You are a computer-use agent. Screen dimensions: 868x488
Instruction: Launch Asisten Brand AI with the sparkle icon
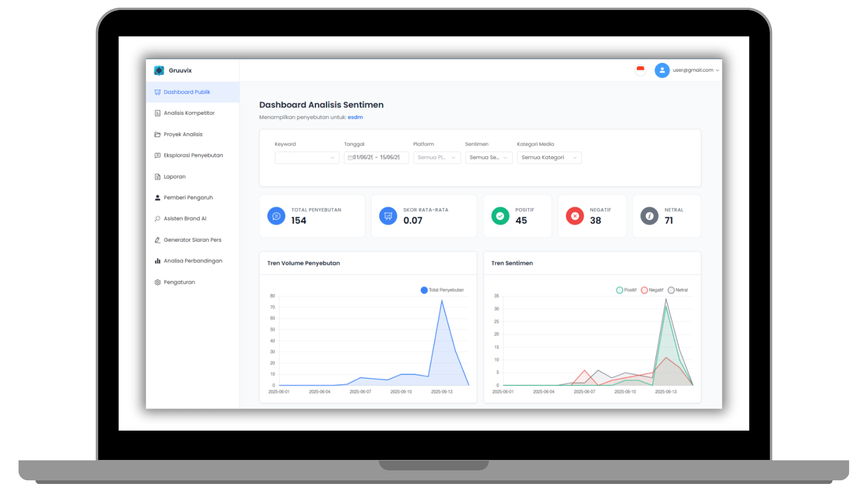[157, 218]
